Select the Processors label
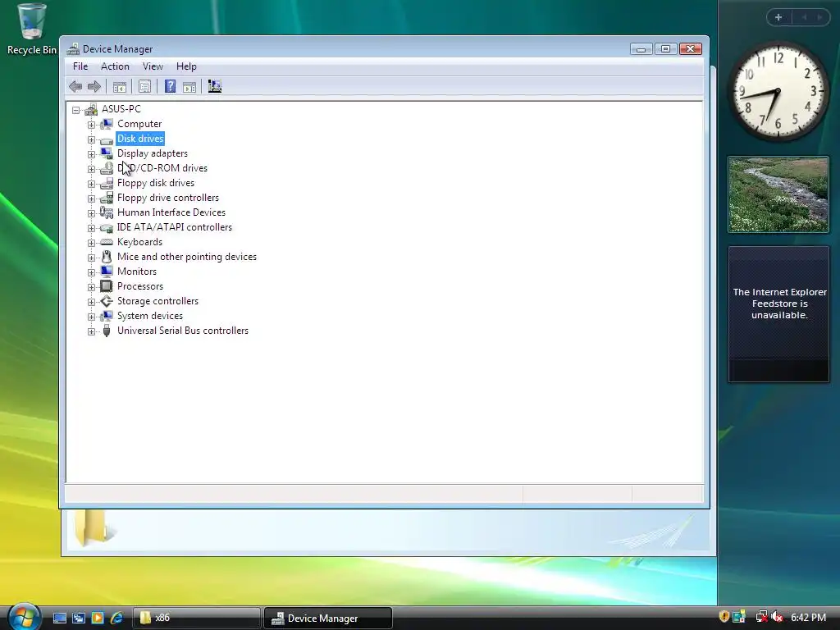 [x=140, y=286]
